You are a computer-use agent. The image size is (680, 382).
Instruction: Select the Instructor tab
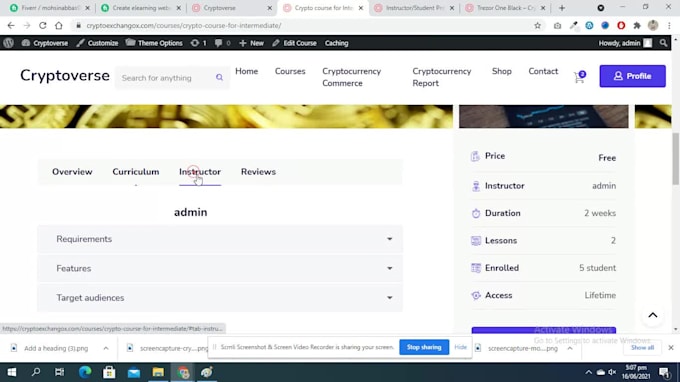click(200, 172)
